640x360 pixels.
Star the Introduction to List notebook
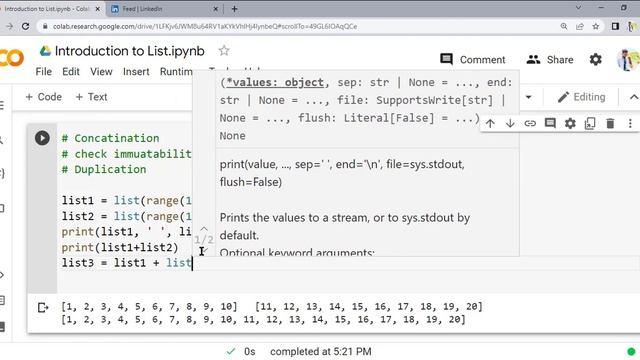(224, 51)
